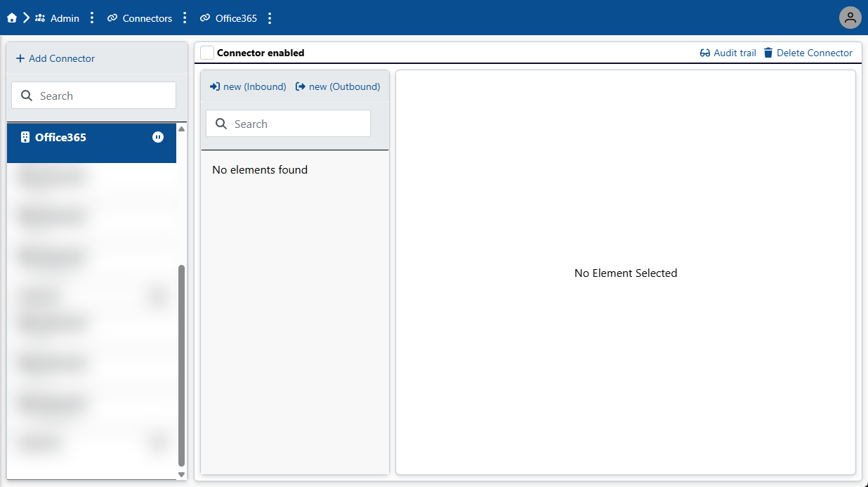Click the Add Connector button
Screen dimensions: 868x487
click(x=55, y=58)
